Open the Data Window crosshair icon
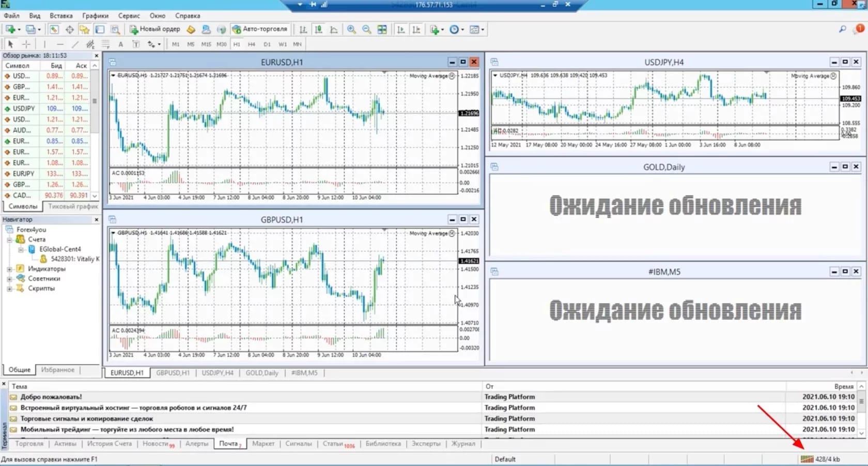 pos(69,29)
